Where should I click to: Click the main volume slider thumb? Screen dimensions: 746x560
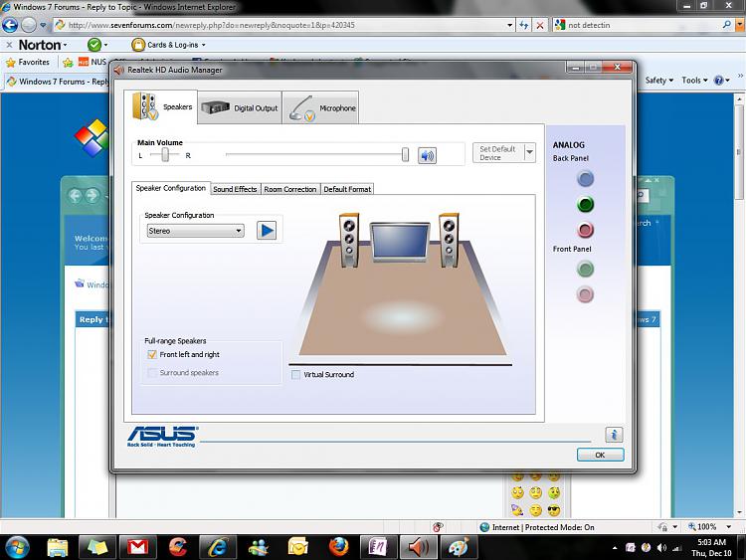(405, 154)
